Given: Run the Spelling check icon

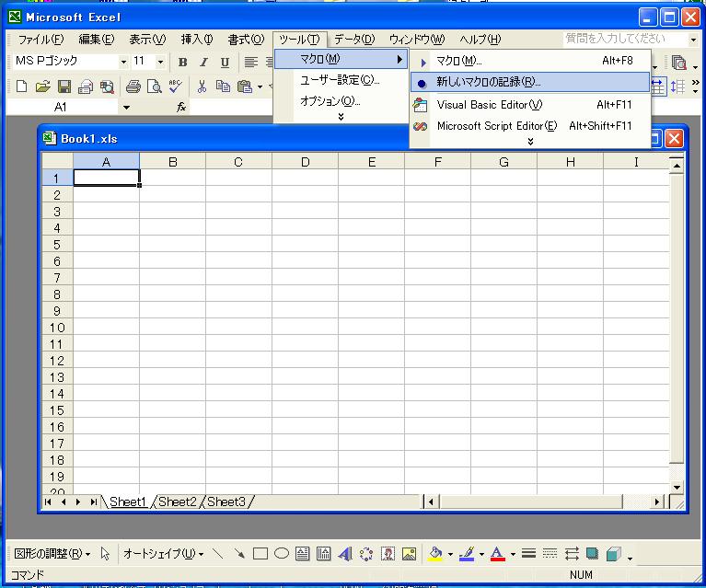Looking at the screenshot, I should 175,86.
